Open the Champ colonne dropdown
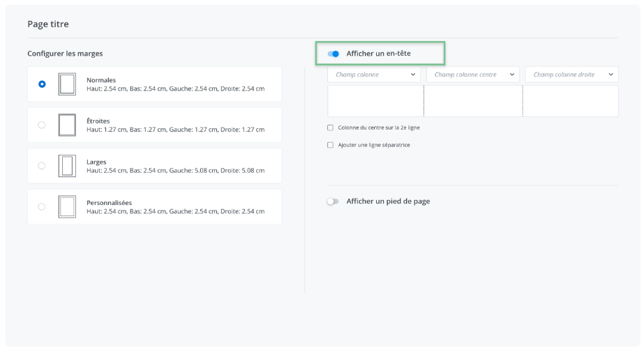Viewport: 644px width, 352px height. point(374,75)
